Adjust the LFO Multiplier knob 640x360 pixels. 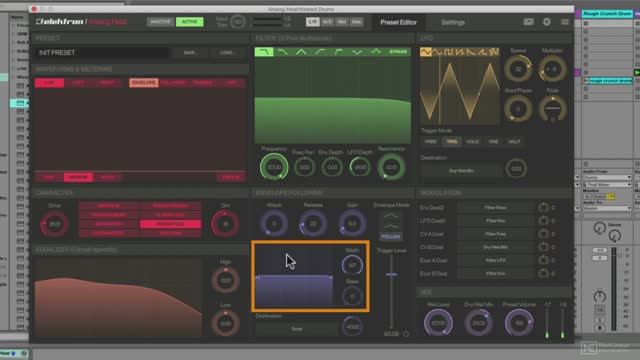553,69
